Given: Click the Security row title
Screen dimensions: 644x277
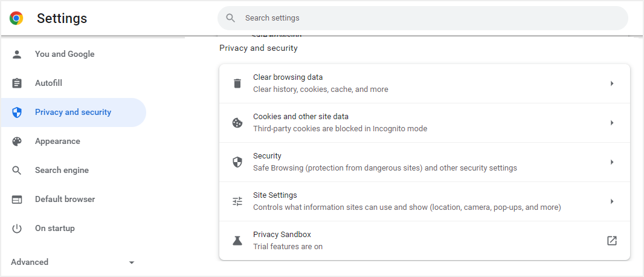Looking at the screenshot, I should point(267,156).
